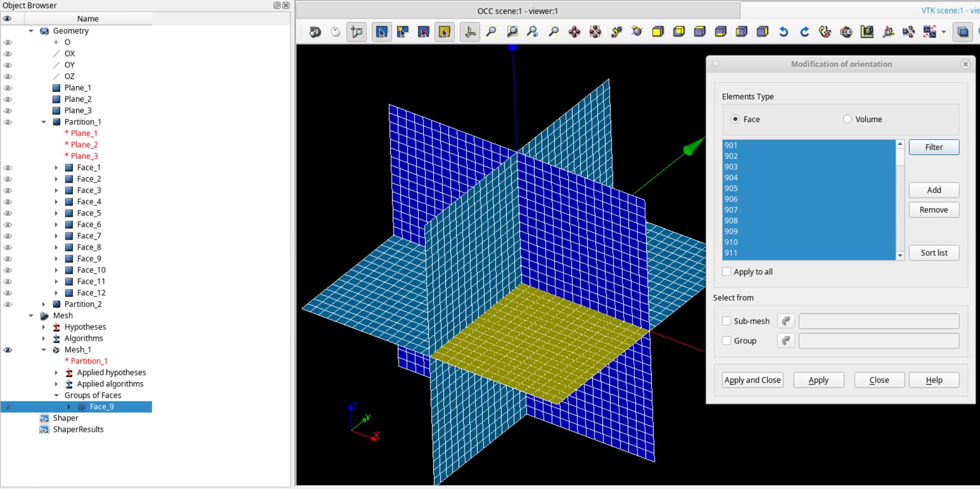Click the Fit All zoom icon
Image resolution: width=980 pixels, height=489 pixels.
(491, 32)
